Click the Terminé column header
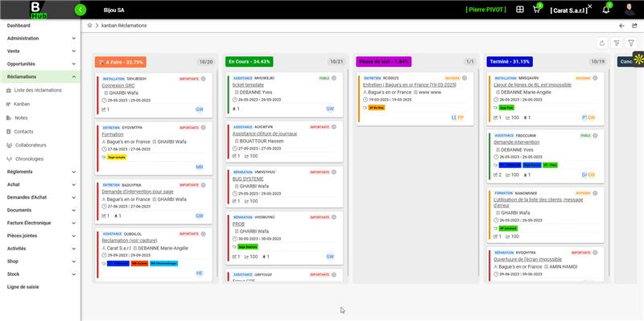Viewport: 644px width, 321px height. 510,62
